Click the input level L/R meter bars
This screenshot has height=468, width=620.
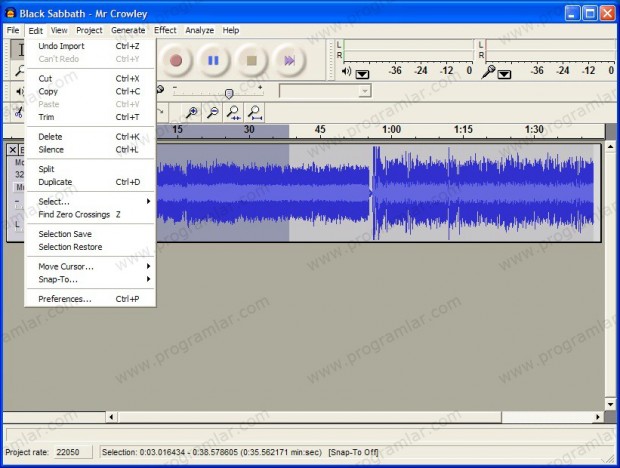(x=550, y=50)
